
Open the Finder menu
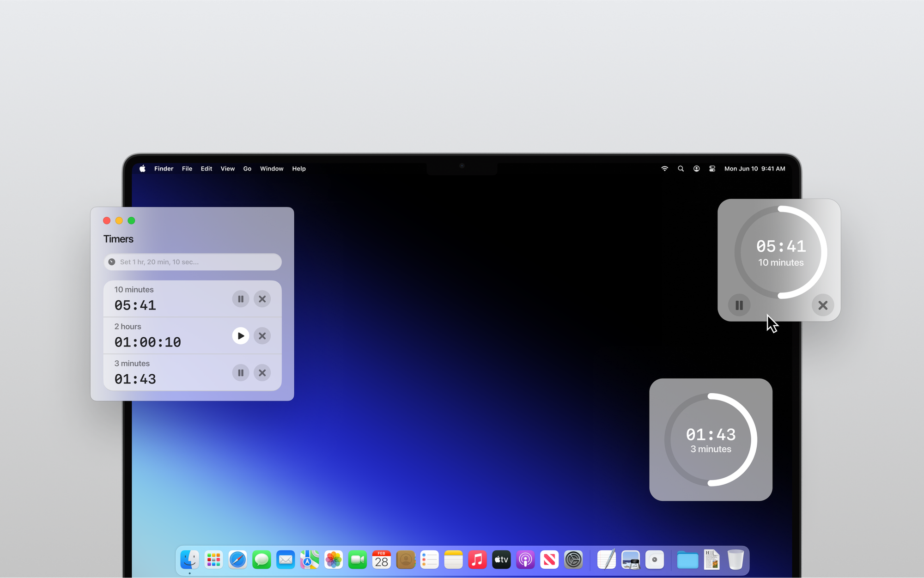pyautogui.click(x=164, y=169)
